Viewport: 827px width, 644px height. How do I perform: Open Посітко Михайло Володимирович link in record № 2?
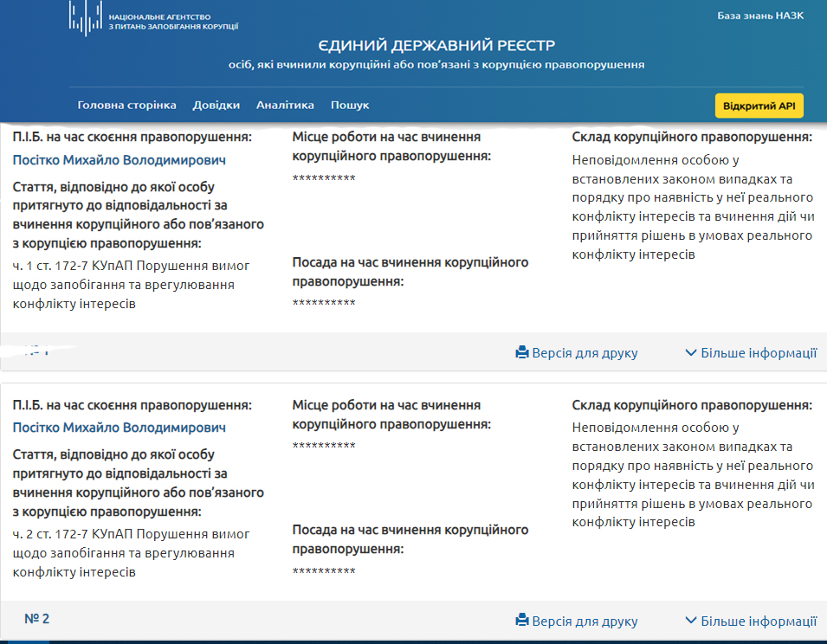(119, 428)
